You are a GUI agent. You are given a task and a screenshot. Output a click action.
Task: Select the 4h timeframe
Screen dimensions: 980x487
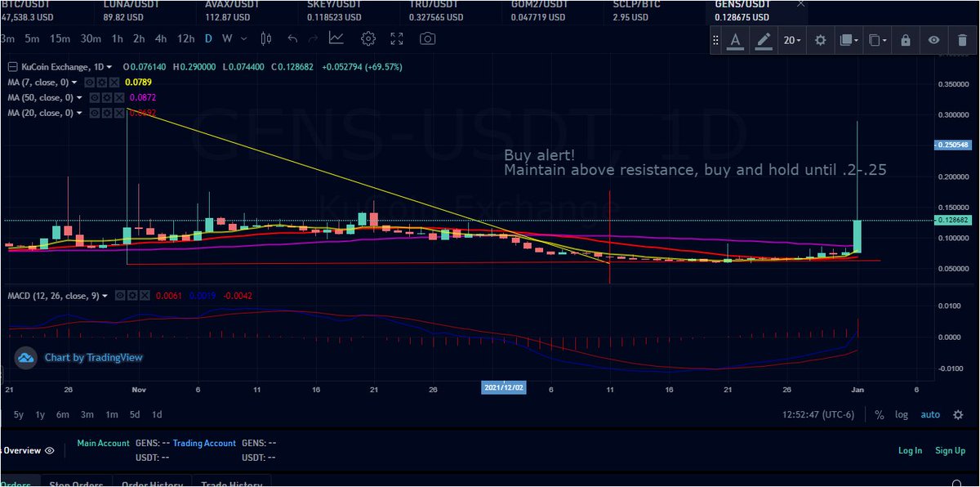[x=161, y=38]
